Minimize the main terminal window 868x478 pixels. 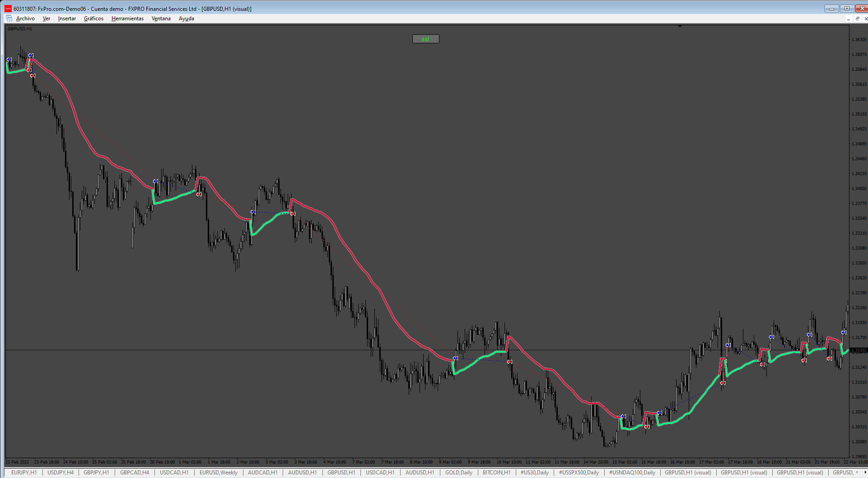tap(831, 9)
